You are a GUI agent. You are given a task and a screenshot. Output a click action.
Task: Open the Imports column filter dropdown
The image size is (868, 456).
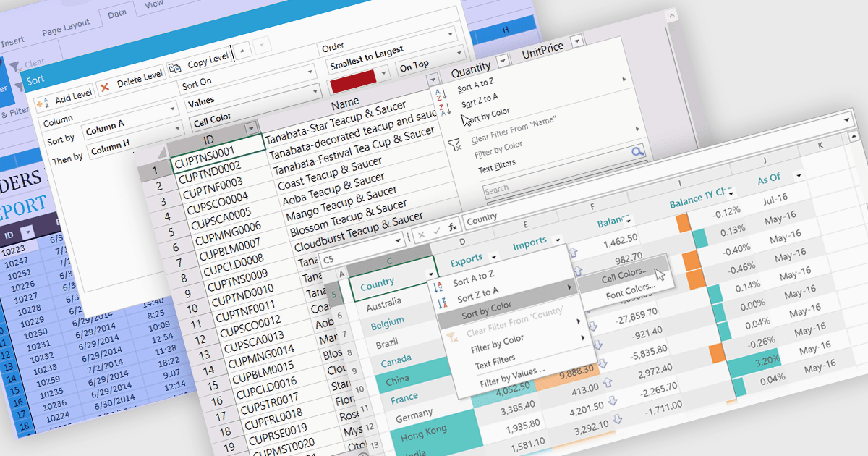pos(557,240)
